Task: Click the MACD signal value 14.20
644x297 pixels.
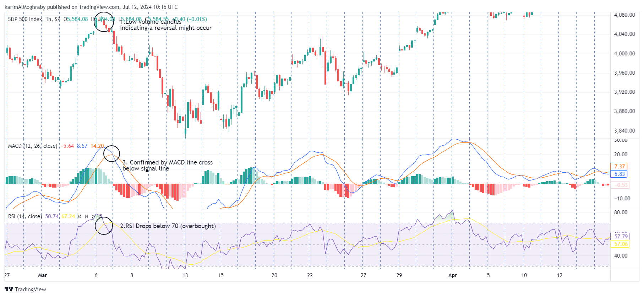Action: click(x=97, y=146)
